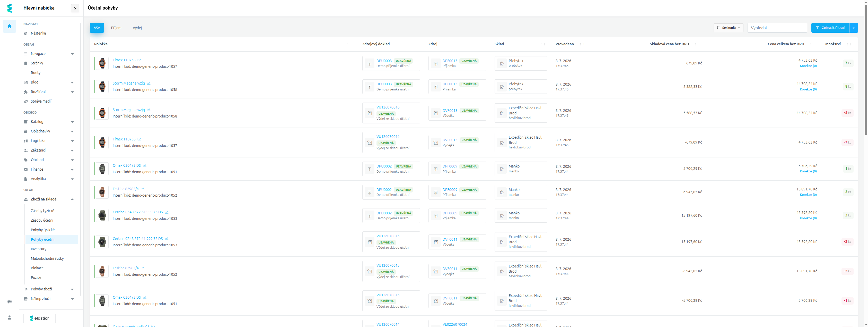
Task: Click the sort arrow on the Provedeno column
Action: pyautogui.click(x=584, y=44)
